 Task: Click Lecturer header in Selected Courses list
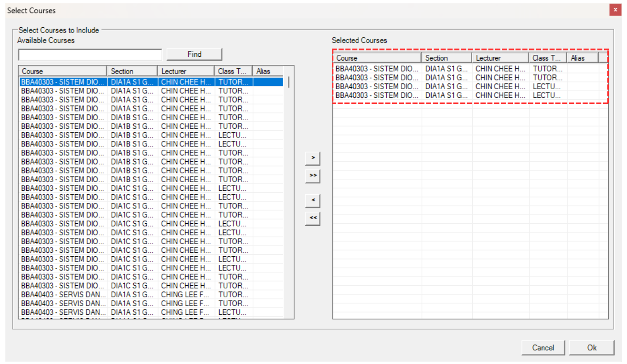500,58
